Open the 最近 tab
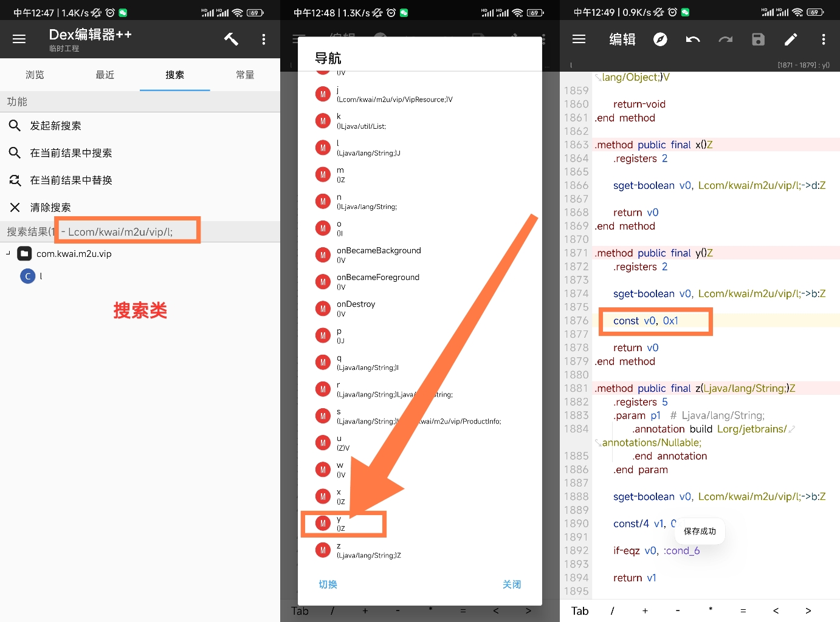This screenshot has width=840, height=622. click(105, 75)
